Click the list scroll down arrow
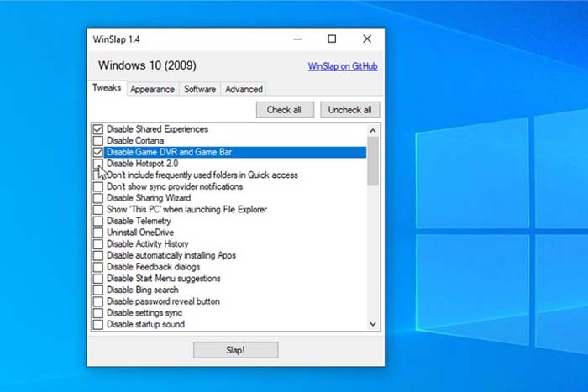Viewport: 588px width, 392px height. (373, 324)
